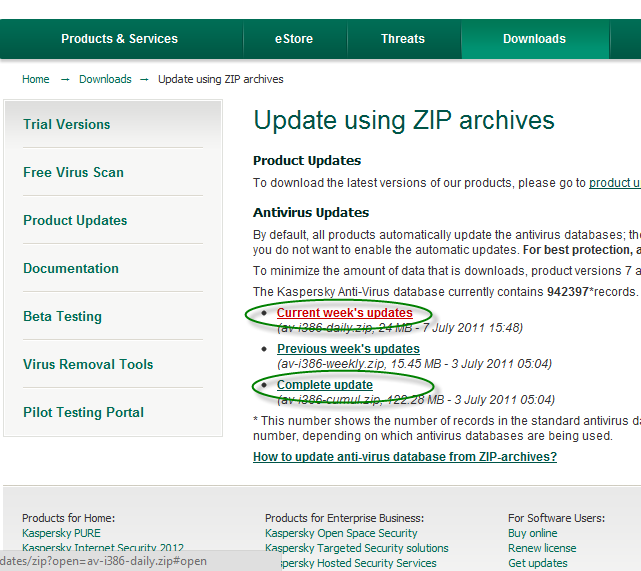Open How to update anti-virus database link

pyautogui.click(x=405, y=457)
